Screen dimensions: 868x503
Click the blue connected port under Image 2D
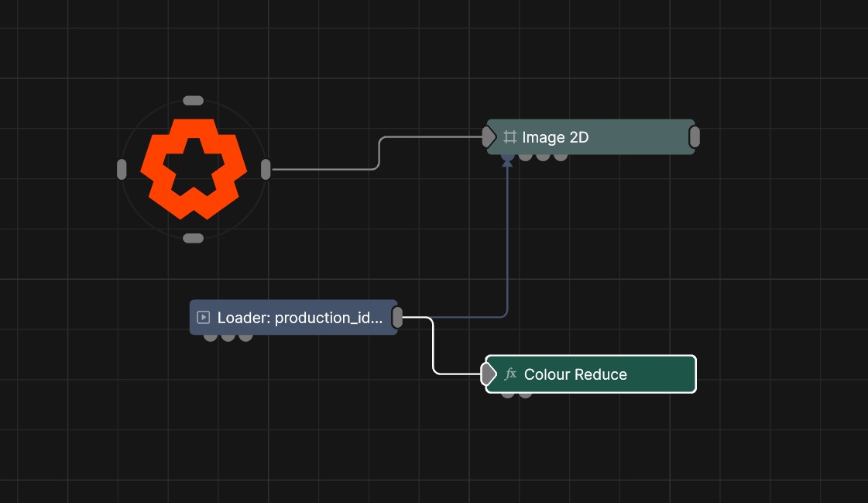coord(507,157)
